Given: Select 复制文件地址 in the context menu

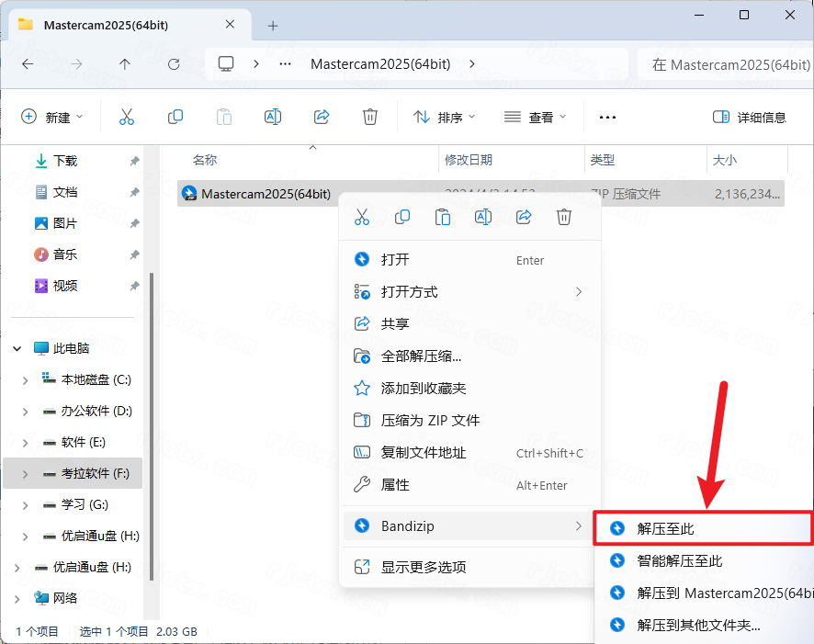Looking at the screenshot, I should [x=469, y=453].
